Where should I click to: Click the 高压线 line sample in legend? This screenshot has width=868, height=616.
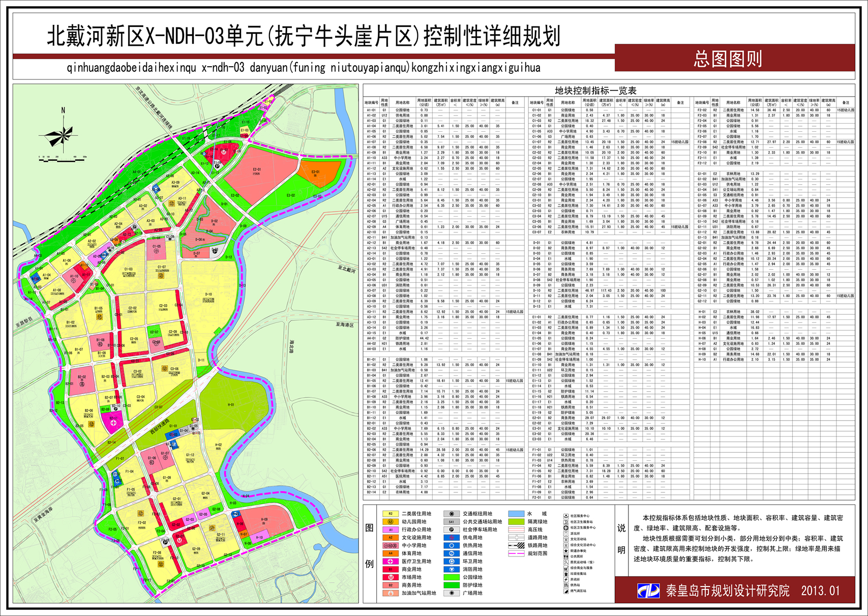[x=516, y=530]
